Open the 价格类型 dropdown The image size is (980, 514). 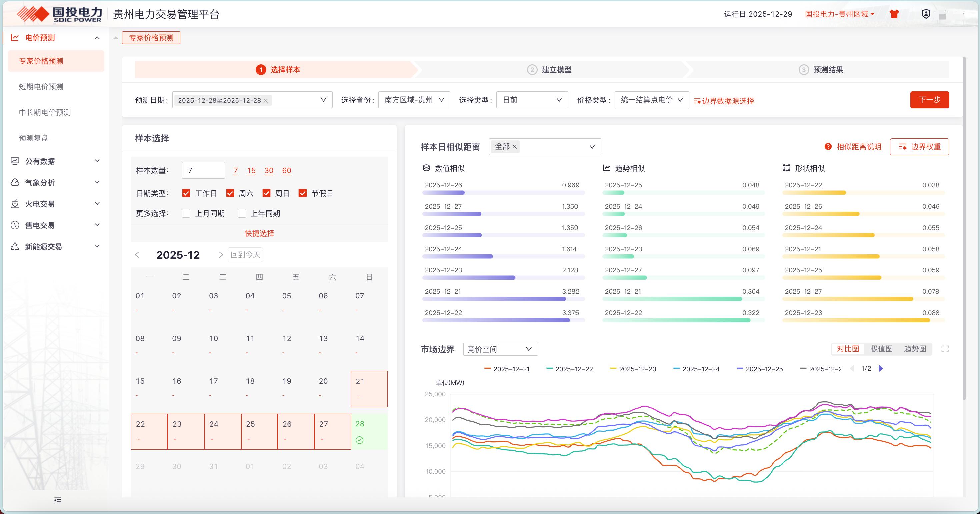651,100
